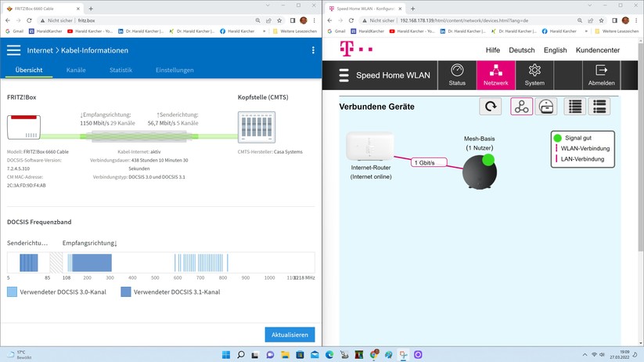Click the FRITZ!Box device image
The image size is (644, 362).
(x=23, y=127)
